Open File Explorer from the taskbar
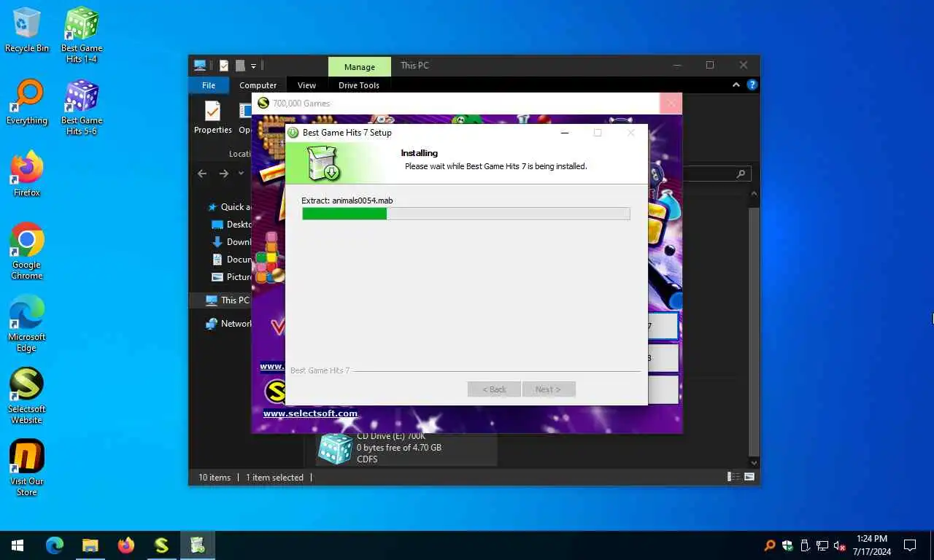The image size is (934, 560). 90,545
